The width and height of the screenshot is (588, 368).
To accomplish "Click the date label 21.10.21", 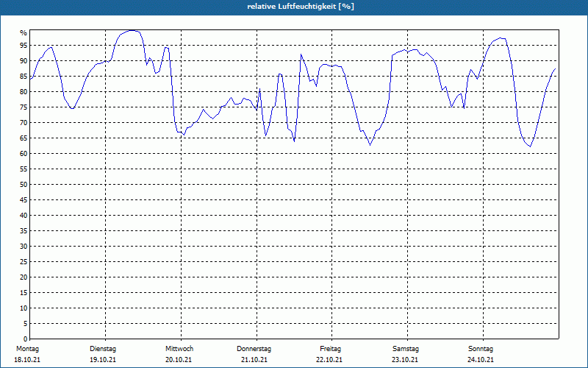I will pyautogui.click(x=254, y=360).
